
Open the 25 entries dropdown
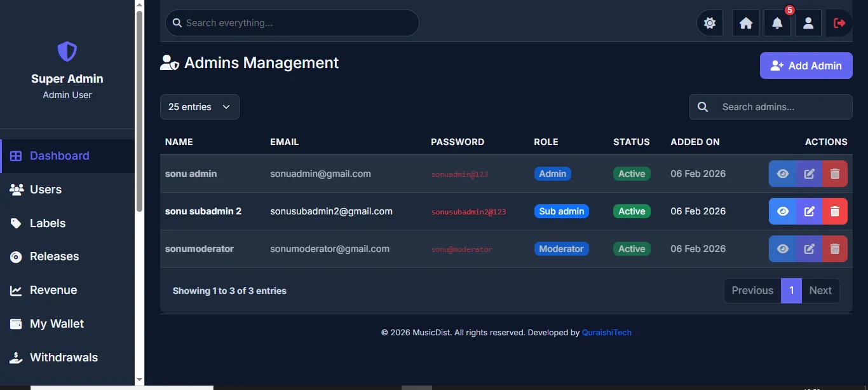(200, 107)
